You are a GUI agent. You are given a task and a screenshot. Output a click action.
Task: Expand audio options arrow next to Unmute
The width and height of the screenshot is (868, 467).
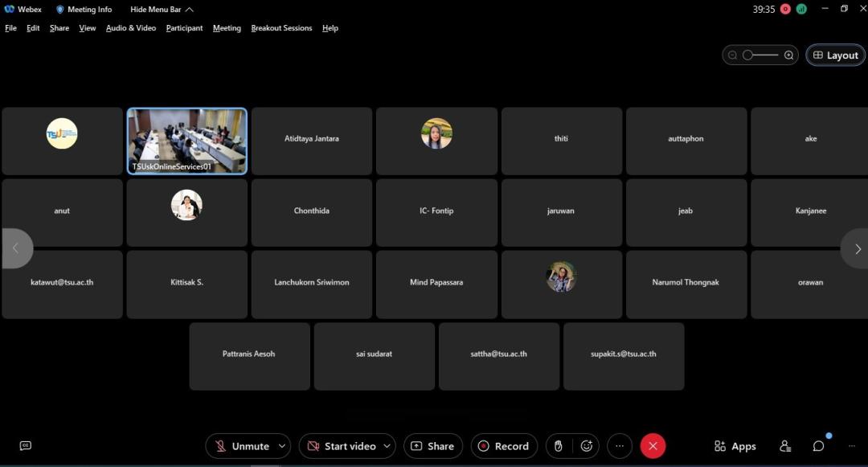click(282, 446)
